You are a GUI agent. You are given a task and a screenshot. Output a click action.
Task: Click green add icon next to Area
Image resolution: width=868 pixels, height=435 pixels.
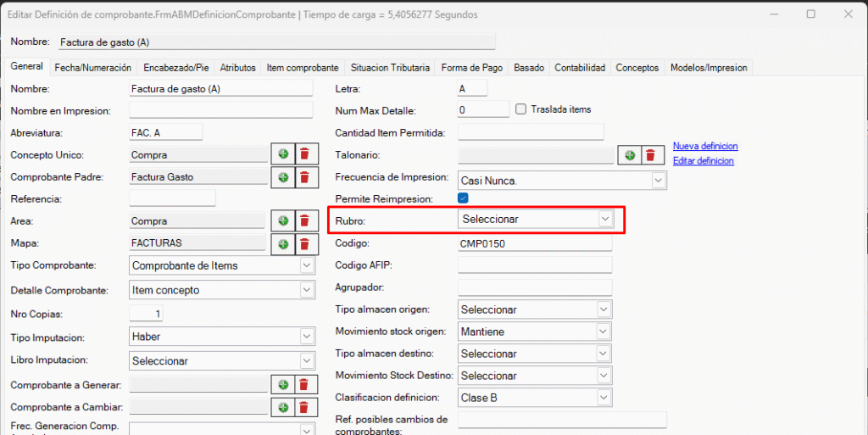pos(283,220)
